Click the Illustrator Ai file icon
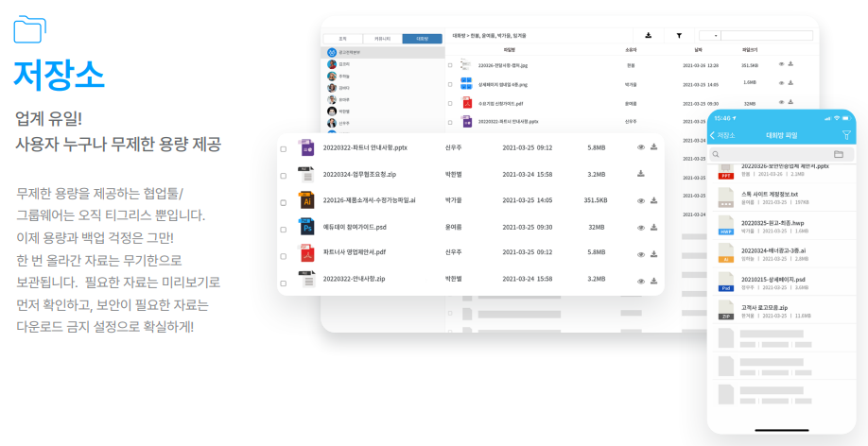The image size is (868, 446). point(306,200)
